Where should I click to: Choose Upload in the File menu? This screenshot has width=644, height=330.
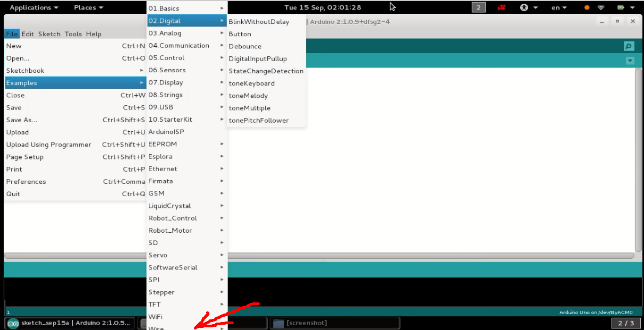75,132
